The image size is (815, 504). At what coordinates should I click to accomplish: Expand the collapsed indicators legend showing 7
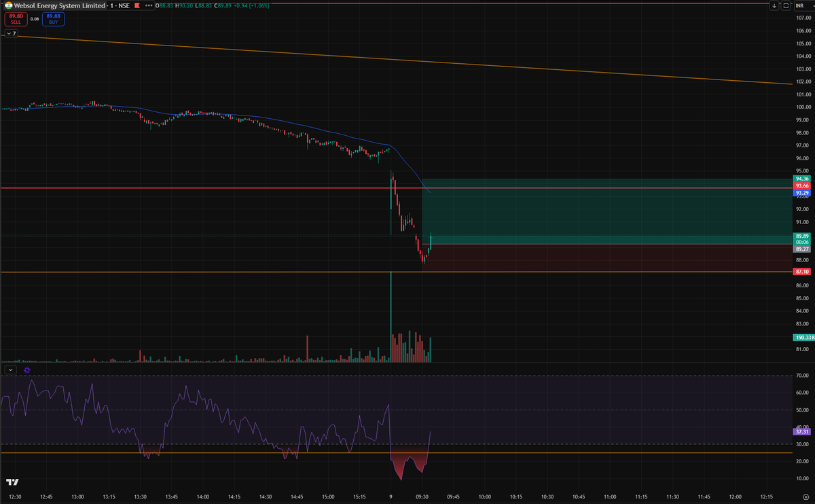click(x=10, y=33)
